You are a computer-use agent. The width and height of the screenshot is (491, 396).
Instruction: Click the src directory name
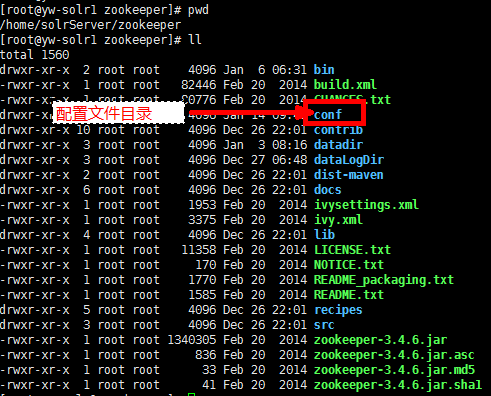pos(324,325)
